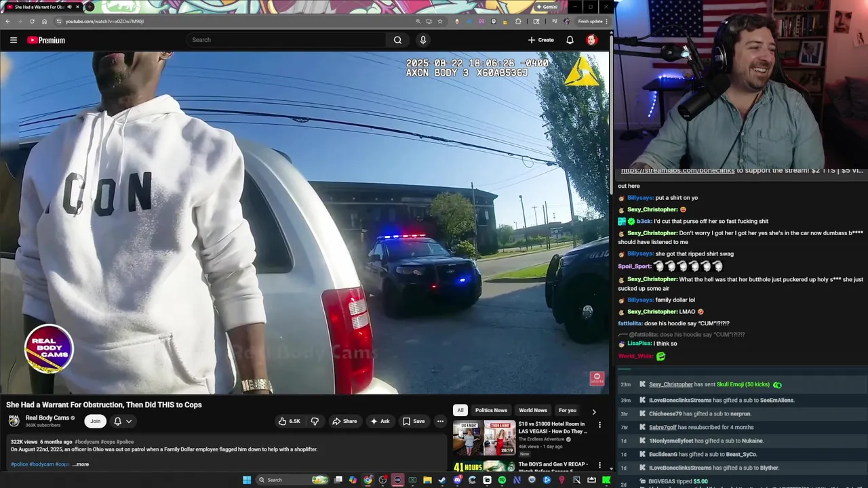The height and width of the screenshot is (488, 868).
Task: Share the video
Action: [x=344, y=421]
